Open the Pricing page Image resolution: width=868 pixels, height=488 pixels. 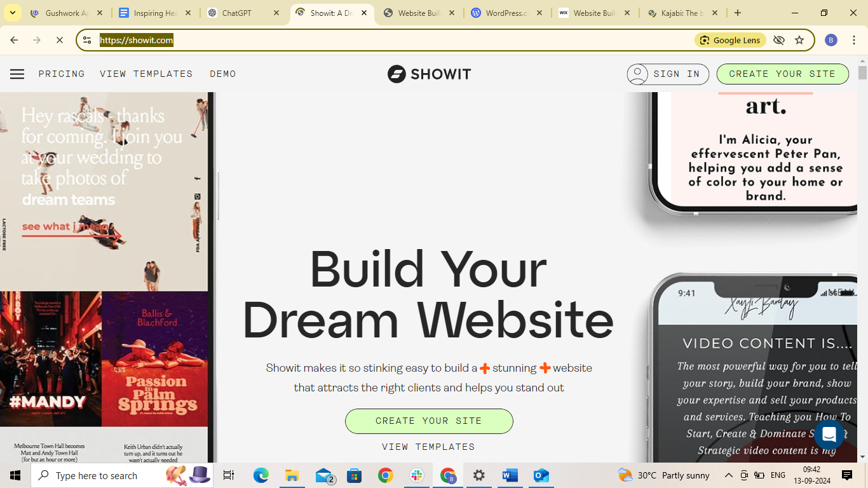[62, 74]
